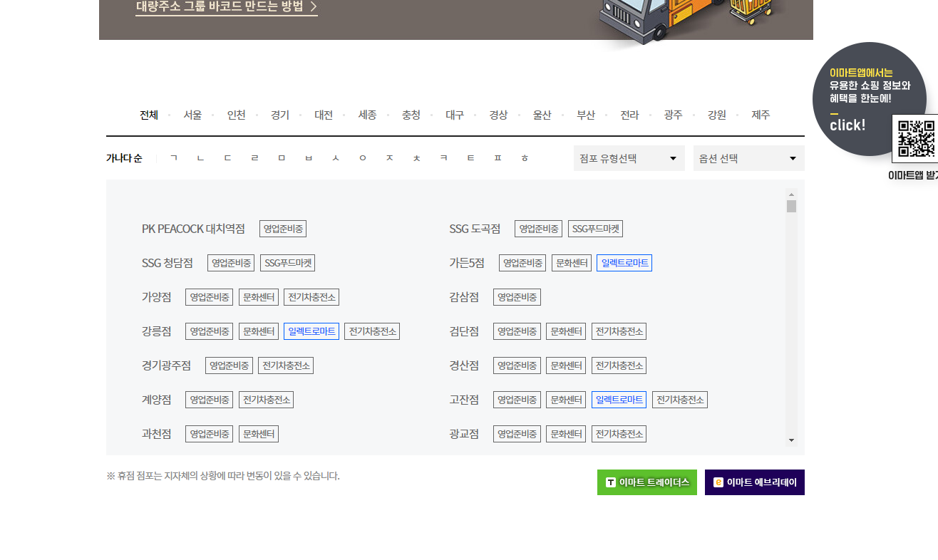The image size is (938, 560).
Task: Open 경산점 store details
Action: [x=464, y=365]
